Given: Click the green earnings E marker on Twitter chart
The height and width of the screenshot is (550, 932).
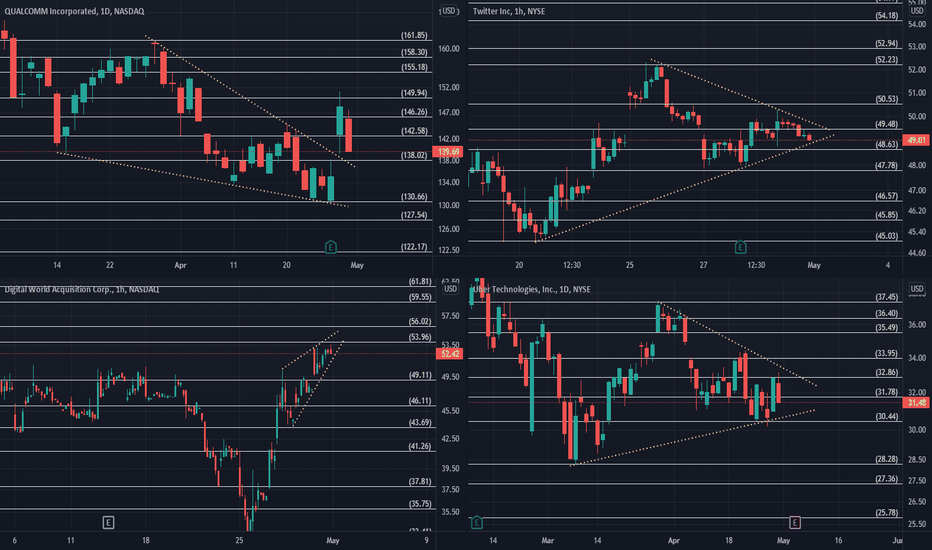Looking at the screenshot, I should (740, 247).
